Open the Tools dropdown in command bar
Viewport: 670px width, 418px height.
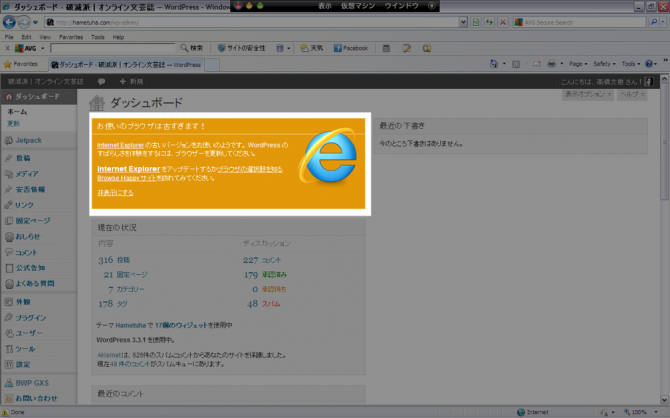[x=631, y=64]
